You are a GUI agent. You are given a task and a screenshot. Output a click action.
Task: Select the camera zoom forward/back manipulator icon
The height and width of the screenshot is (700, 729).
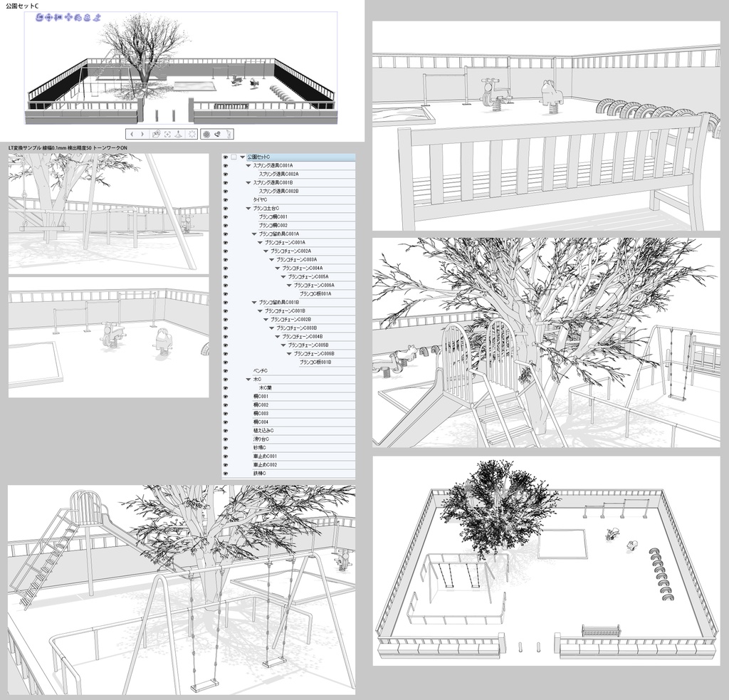coord(58,17)
